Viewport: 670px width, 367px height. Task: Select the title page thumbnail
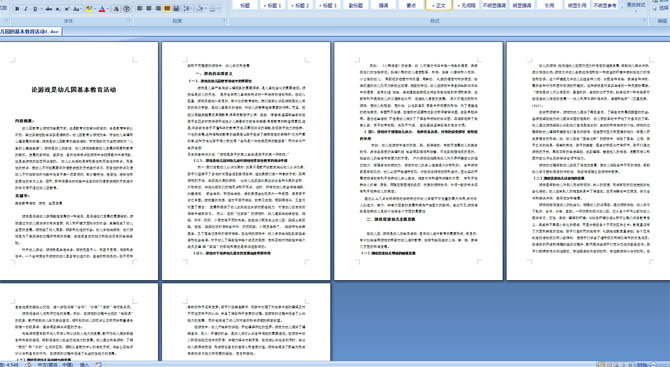coord(79,161)
